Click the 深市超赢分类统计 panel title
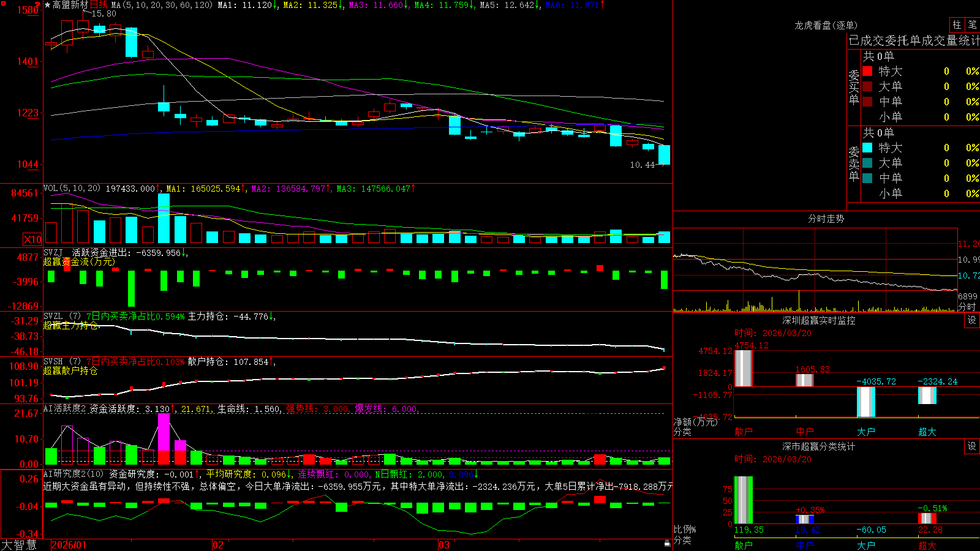The width and height of the screenshot is (980, 551). 819,446
